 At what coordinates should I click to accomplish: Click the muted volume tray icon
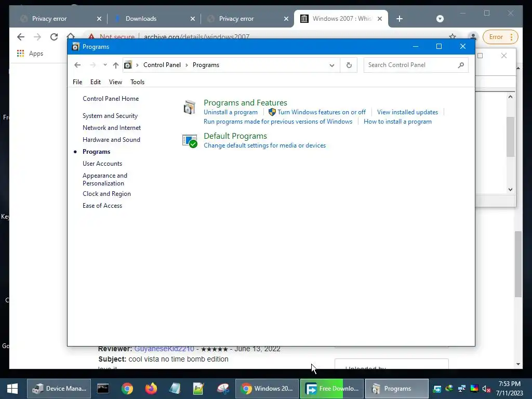(486, 389)
